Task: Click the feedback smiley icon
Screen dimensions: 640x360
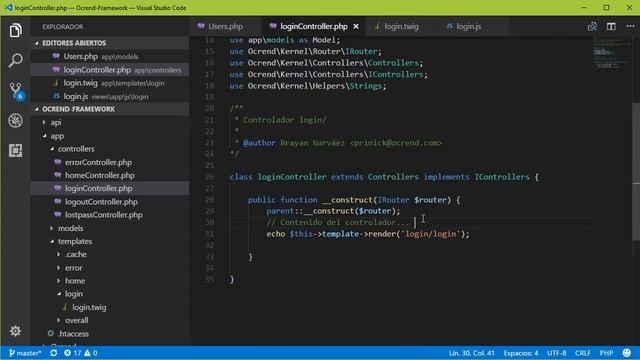Action: tap(627, 353)
